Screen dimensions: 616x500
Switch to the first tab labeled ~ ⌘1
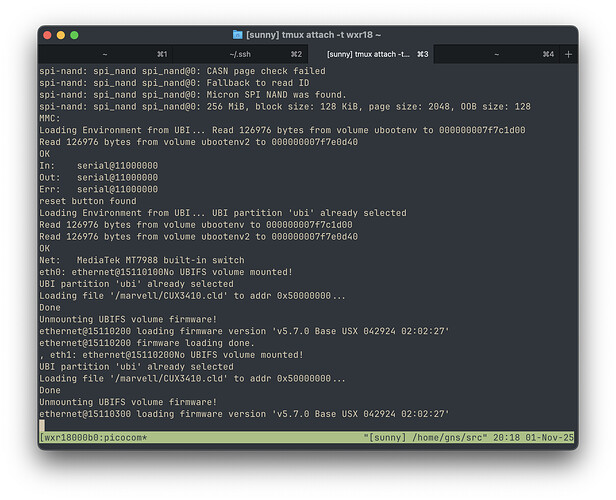point(105,54)
